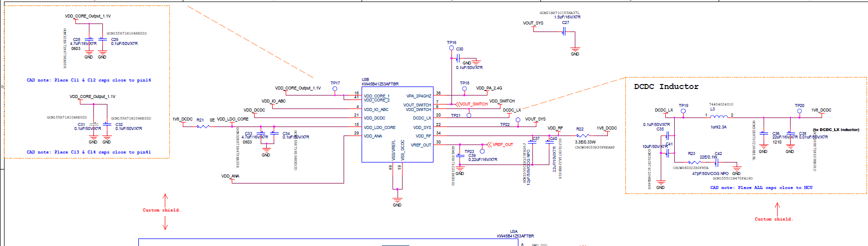Select the DCDC Inductor heading text
Viewport: 868px width, 246px height.
[x=666, y=86]
